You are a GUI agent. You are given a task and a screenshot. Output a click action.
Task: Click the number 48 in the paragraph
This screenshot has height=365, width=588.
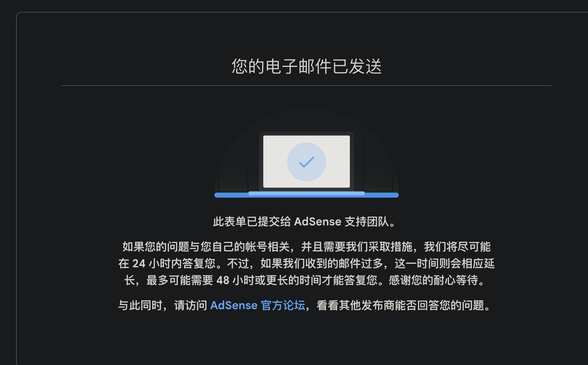click(223, 280)
